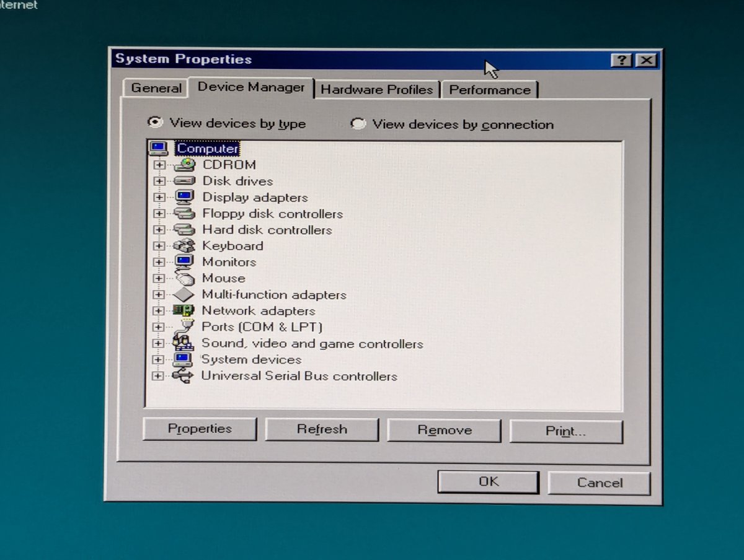Select the Device Manager tab

251,87
